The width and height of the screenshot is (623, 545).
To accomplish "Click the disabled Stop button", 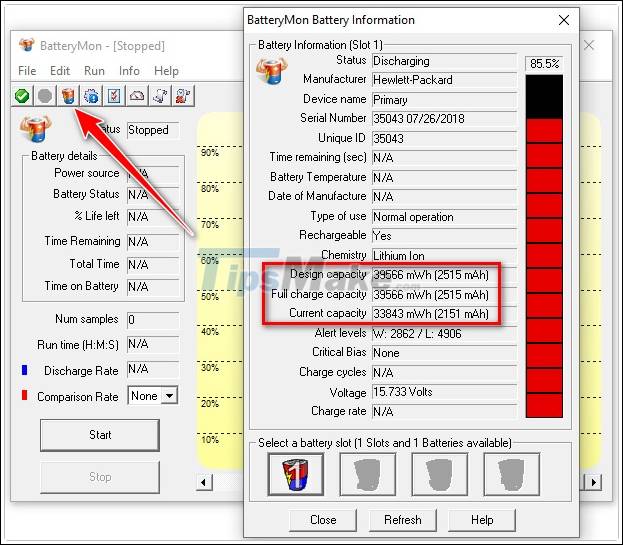I will click(100, 477).
